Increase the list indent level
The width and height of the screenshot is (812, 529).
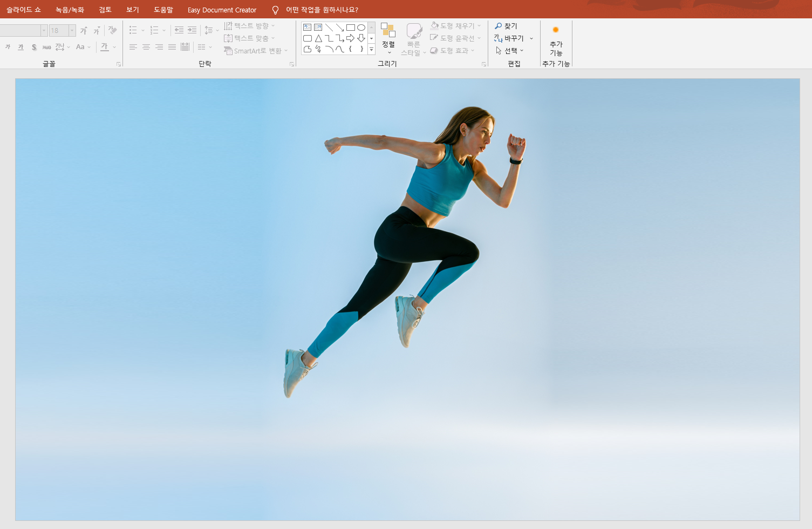click(192, 30)
